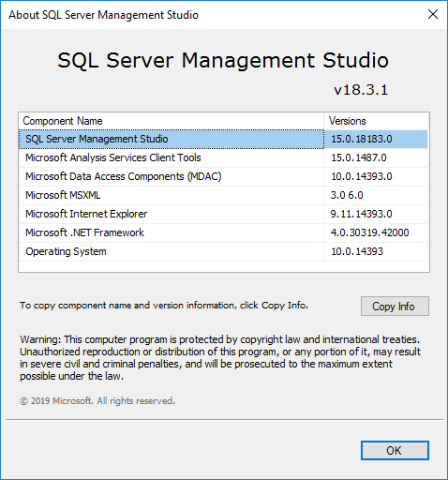448x480 pixels.
Task: Close the About dialog with X
Action: click(x=433, y=14)
